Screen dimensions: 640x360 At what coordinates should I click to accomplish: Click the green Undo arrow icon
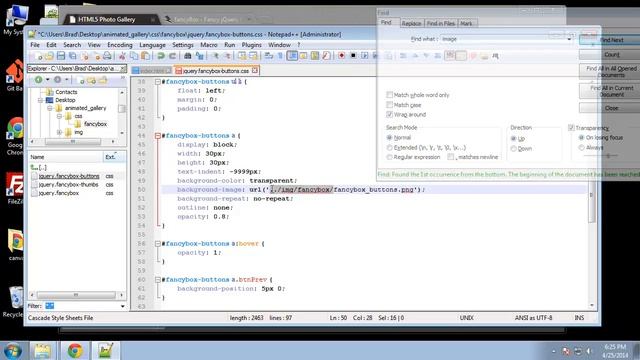161,56
